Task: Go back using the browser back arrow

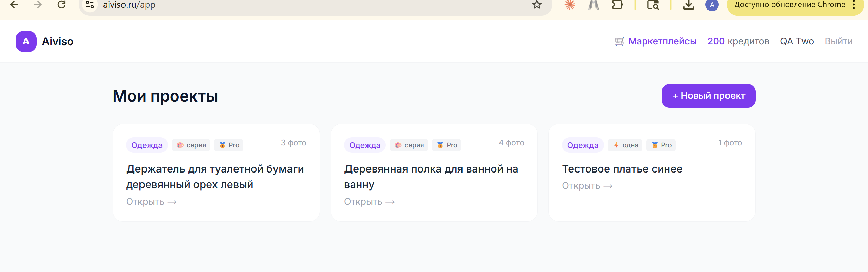Action: click(x=14, y=5)
